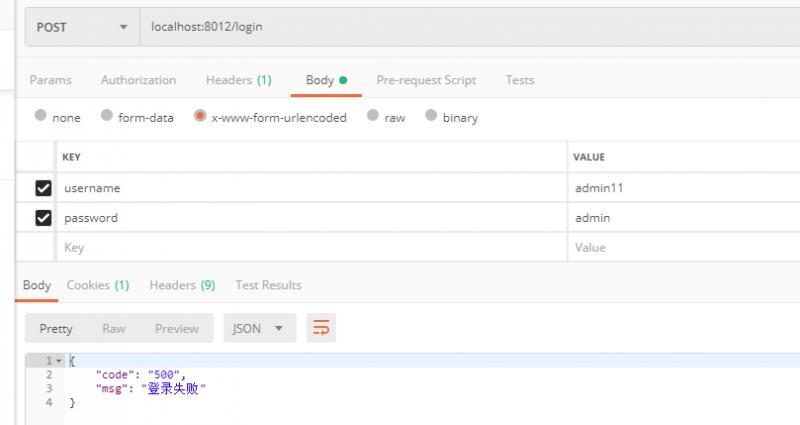Viewport: 800px width, 425px height.
Task: Open the Authorization tab
Action: pyautogui.click(x=138, y=80)
